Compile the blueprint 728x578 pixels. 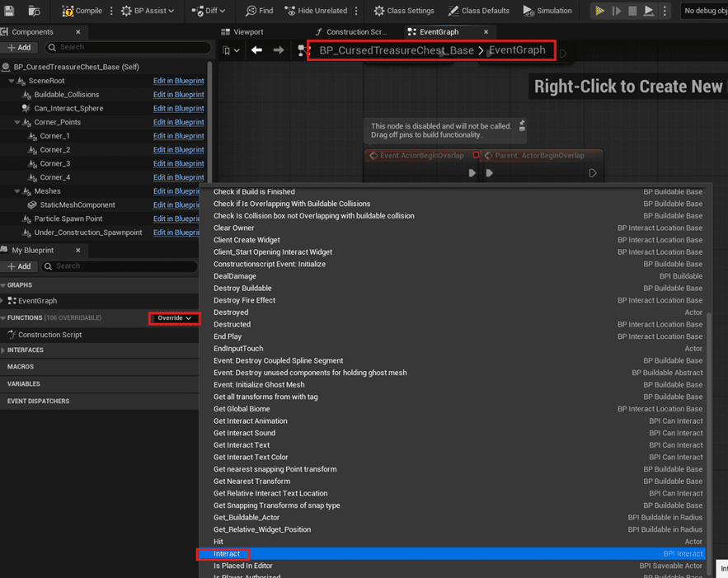(82, 10)
